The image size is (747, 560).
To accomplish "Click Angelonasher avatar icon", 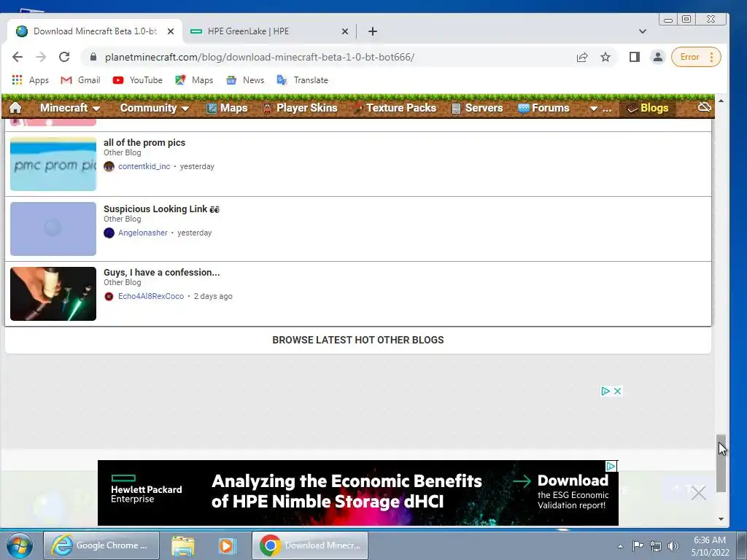I will [109, 233].
